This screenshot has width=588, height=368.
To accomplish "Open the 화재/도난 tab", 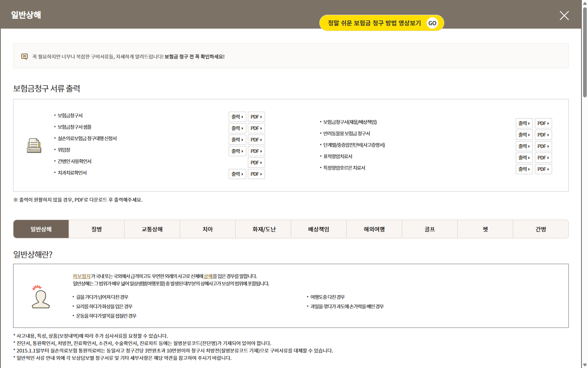I will click(x=263, y=229).
